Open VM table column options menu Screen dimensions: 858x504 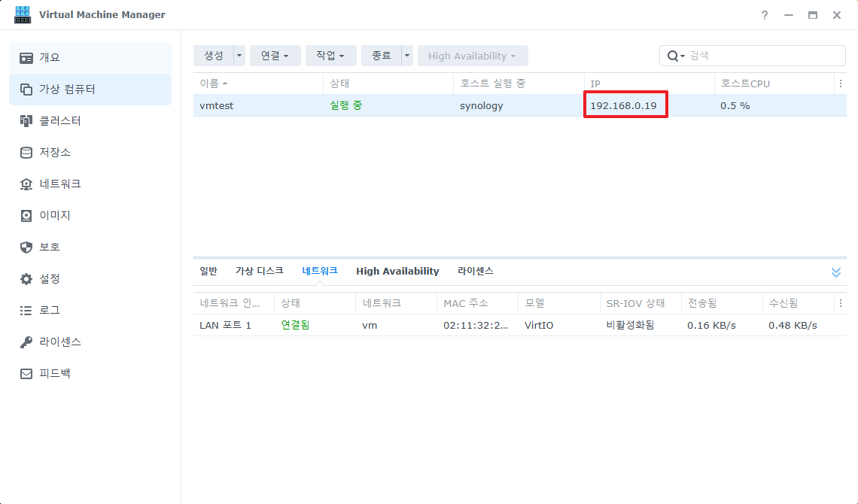(x=841, y=83)
